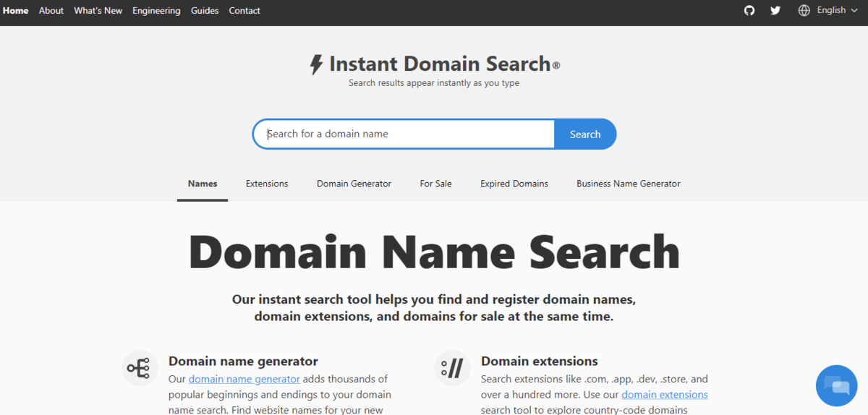
Task: Switch to the Expired Domains tab
Action: tap(514, 184)
